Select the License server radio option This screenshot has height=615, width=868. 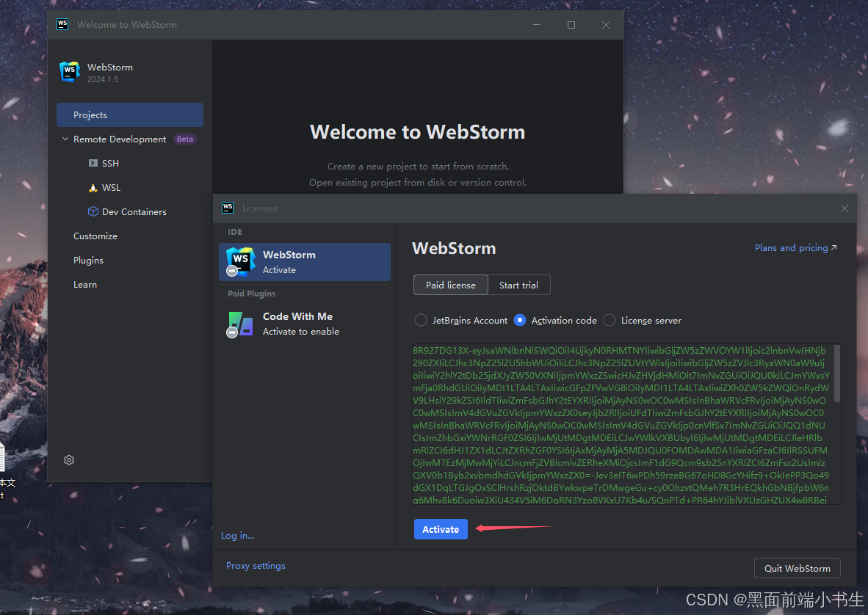coord(610,320)
